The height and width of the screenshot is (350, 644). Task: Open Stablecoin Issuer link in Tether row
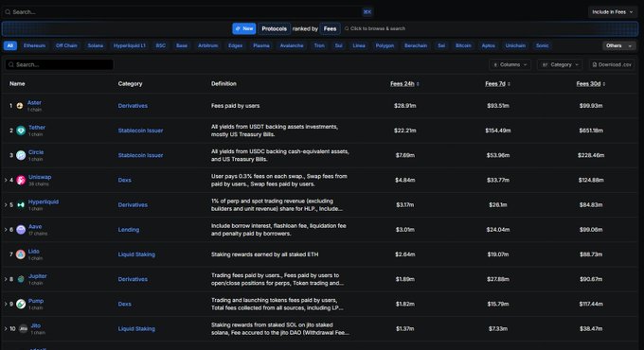point(140,131)
